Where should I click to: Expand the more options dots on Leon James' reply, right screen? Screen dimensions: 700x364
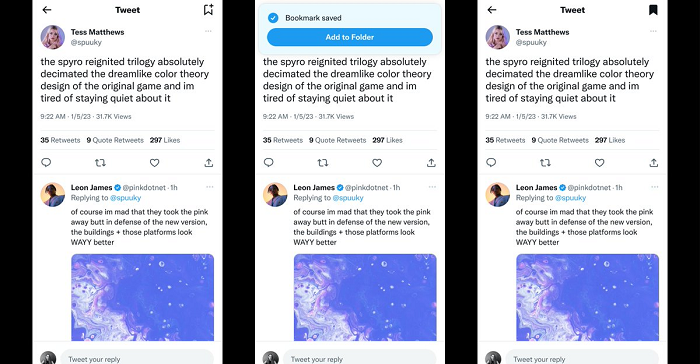tap(654, 187)
